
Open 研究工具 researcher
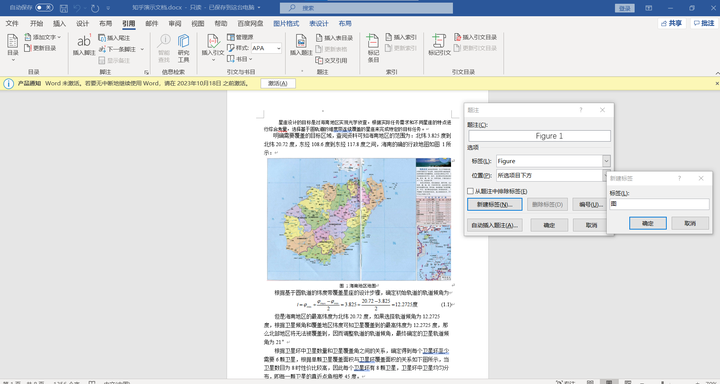coord(184,48)
